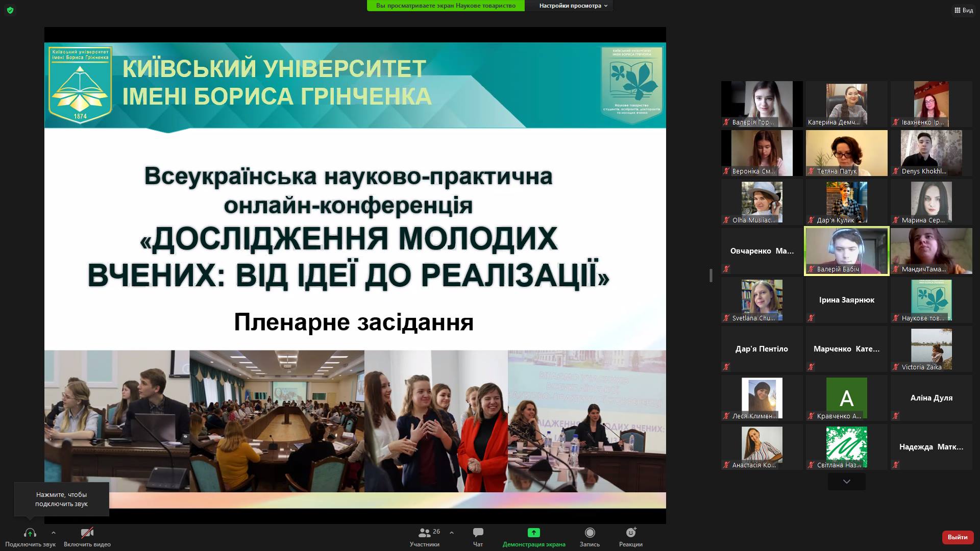Select Марченко Кате... participant tile
The width and height of the screenshot is (980, 551).
click(x=847, y=349)
